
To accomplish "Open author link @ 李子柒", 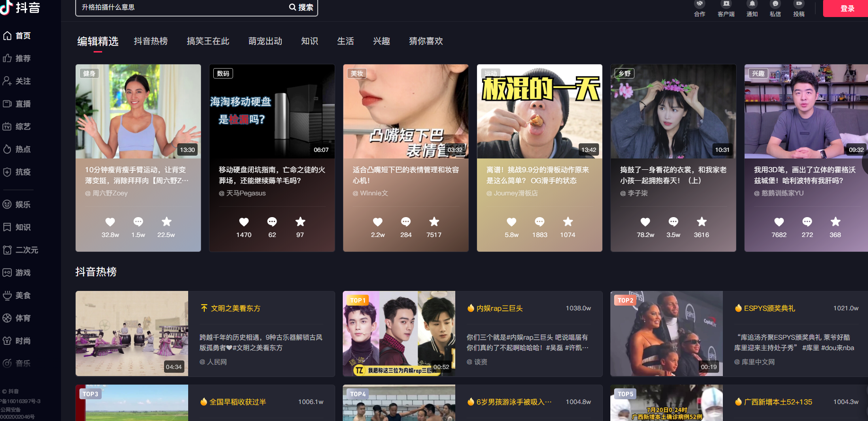I will click(x=634, y=193).
